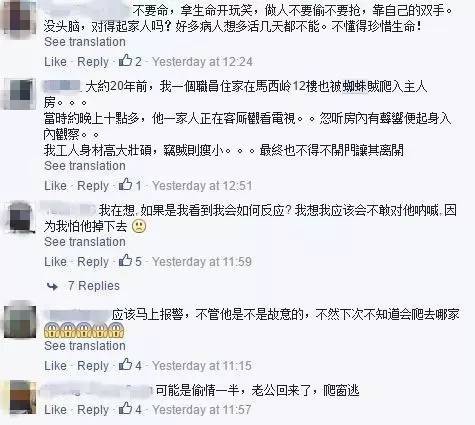Screen dimensions: 475x425
Task: Expand the 7 Replies thread
Action: pos(94,286)
